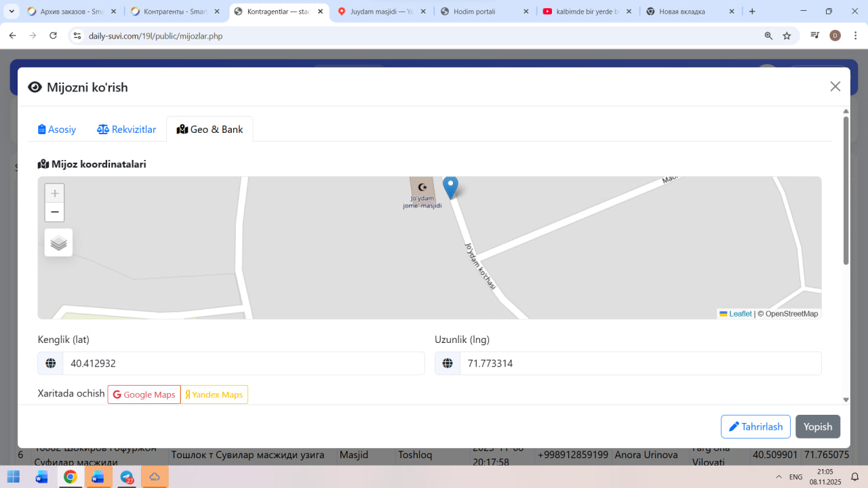Click the Kenglik (lat) input field
The width and height of the screenshot is (868, 488).
[243, 363]
